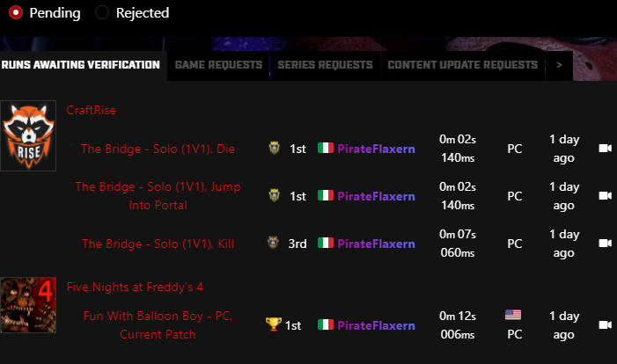Select the Pending radio button
The height and width of the screenshot is (364, 617).
(16, 13)
